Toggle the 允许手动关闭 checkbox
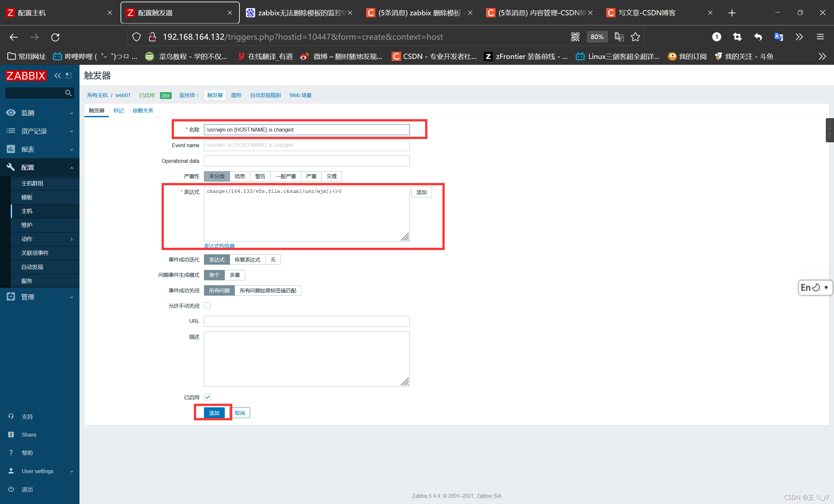Screen dimensions: 834x504 pos(208,305)
